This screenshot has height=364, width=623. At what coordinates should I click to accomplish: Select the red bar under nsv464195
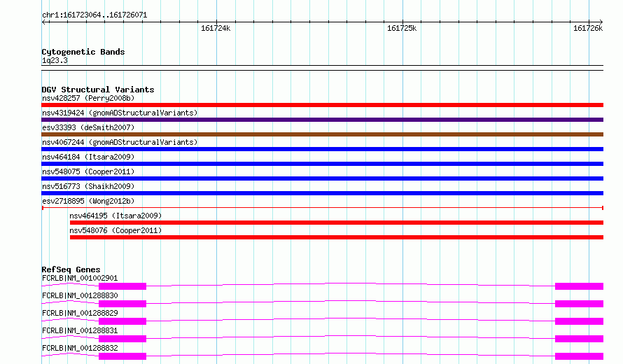coord(337,223)
